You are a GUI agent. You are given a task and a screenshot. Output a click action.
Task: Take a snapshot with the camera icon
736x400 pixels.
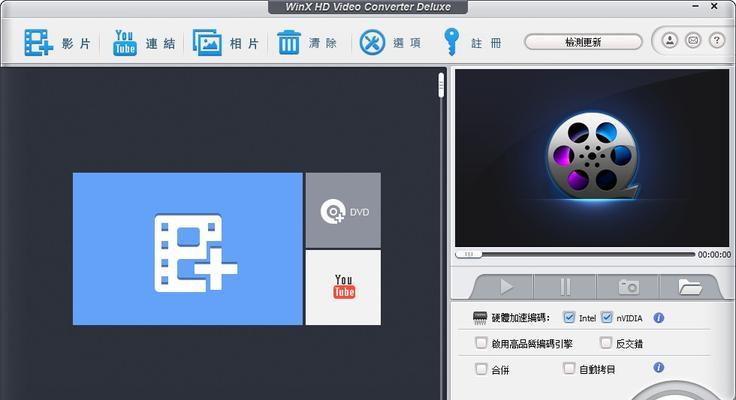[628, 286]
